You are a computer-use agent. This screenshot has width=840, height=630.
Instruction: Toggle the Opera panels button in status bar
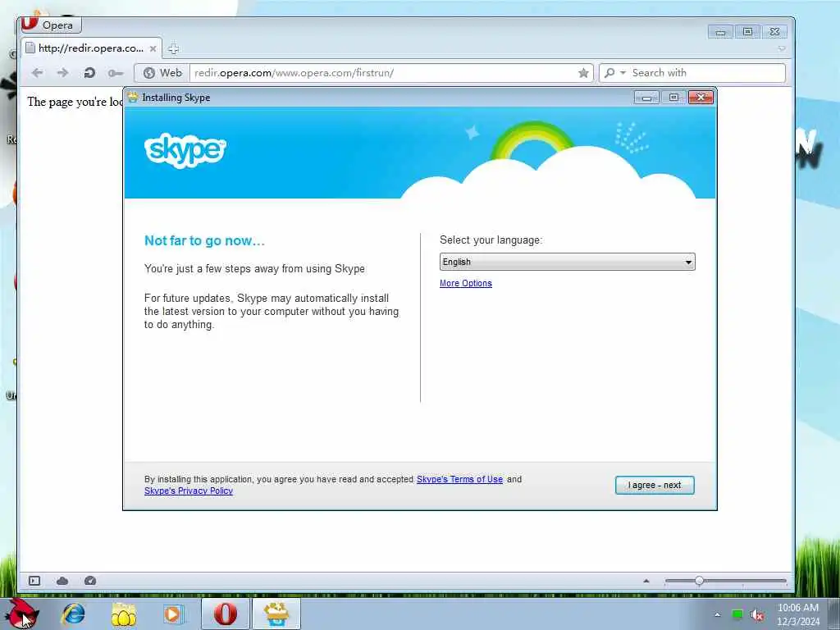[34, 581]
